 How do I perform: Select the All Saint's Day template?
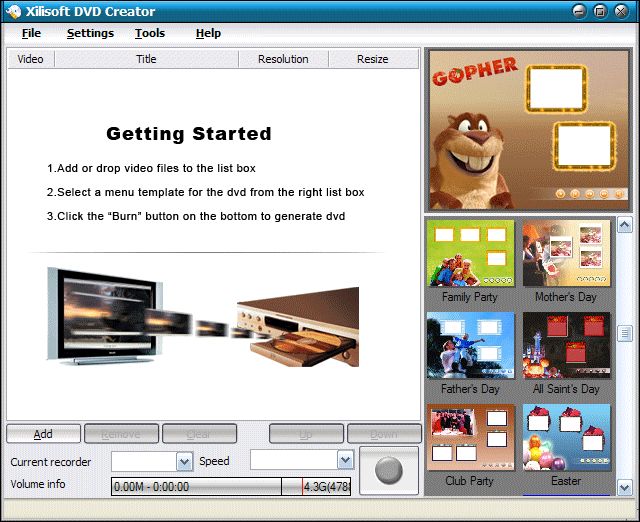[566, 346]
